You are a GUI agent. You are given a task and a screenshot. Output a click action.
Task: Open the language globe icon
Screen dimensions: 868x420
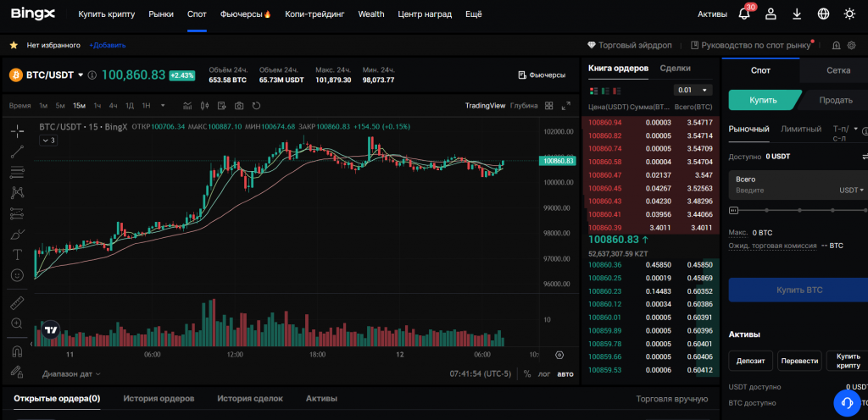[823, 14]
